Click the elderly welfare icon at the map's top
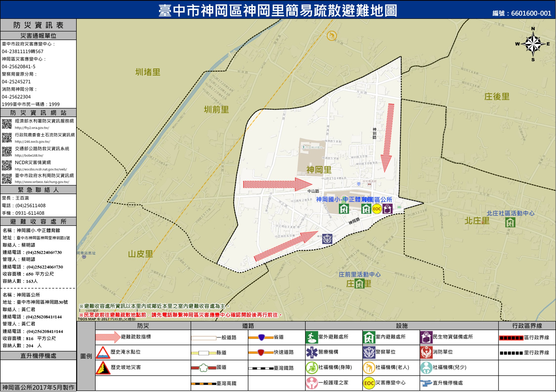This screenshot has width=556, height=392. click(x=332, y=36)
